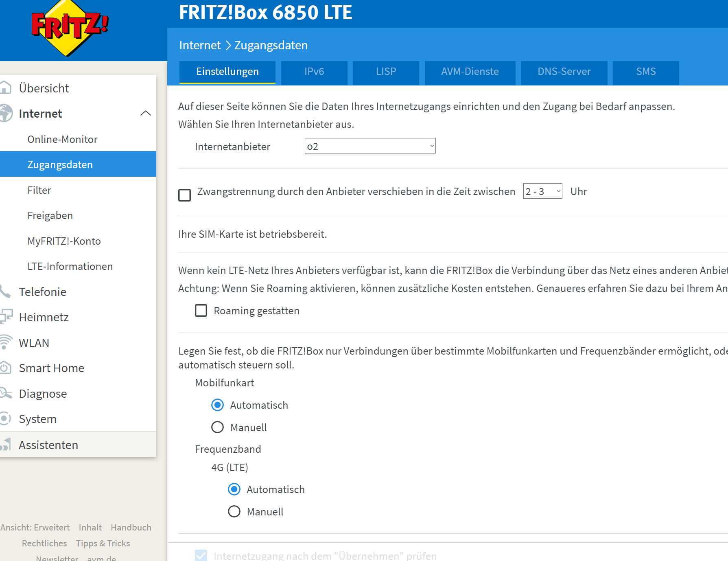Switch to the DNS-Server tab
Screen dimensions: 728x561
click(x=564, y=72)
